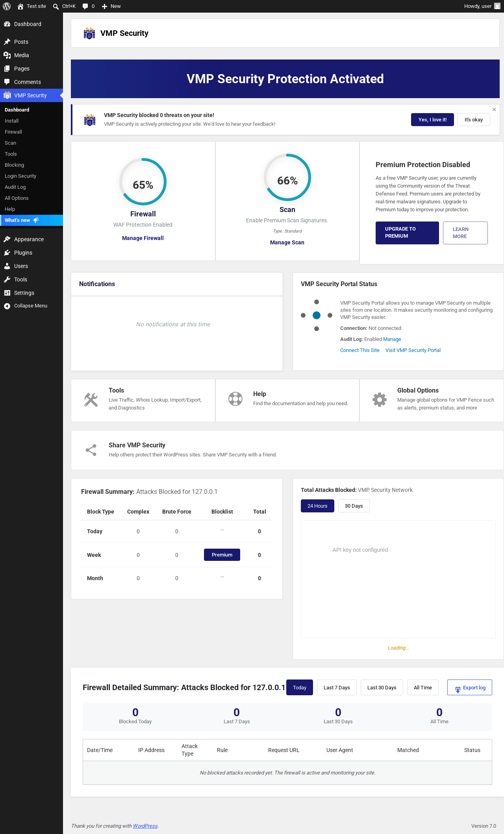
Task: Click the It's okay button
Action: pos(474,120)
